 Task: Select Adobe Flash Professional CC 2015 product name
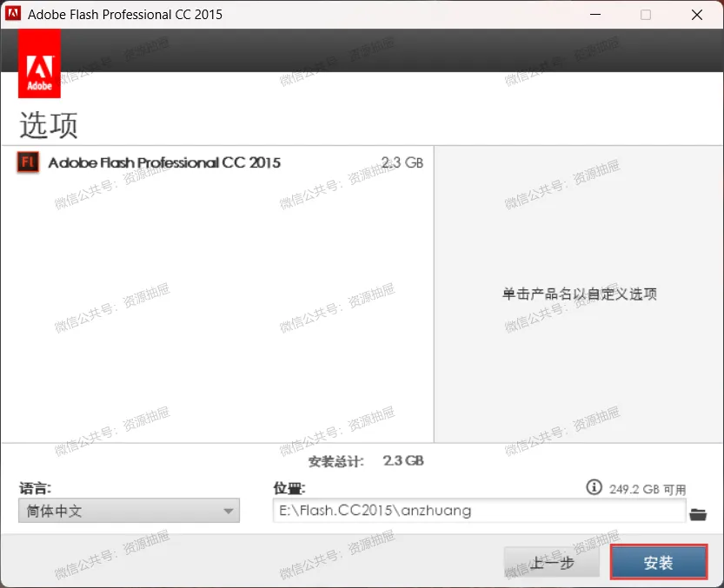click(x=164, y=162)
